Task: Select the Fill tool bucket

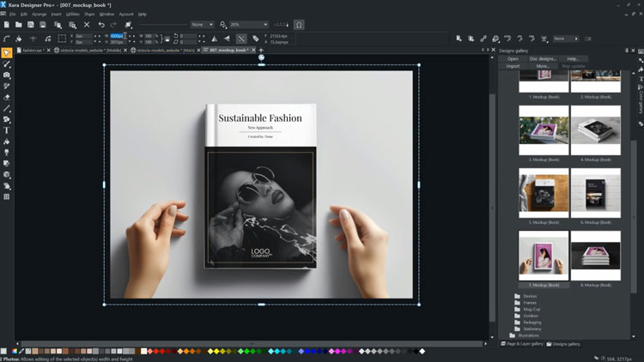Action: 7,142
